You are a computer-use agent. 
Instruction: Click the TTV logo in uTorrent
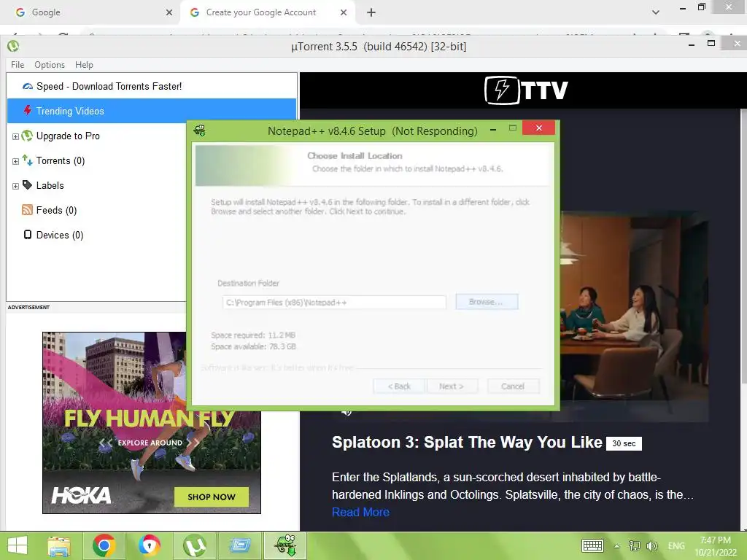pyautogui.click(x=526, y=90)
